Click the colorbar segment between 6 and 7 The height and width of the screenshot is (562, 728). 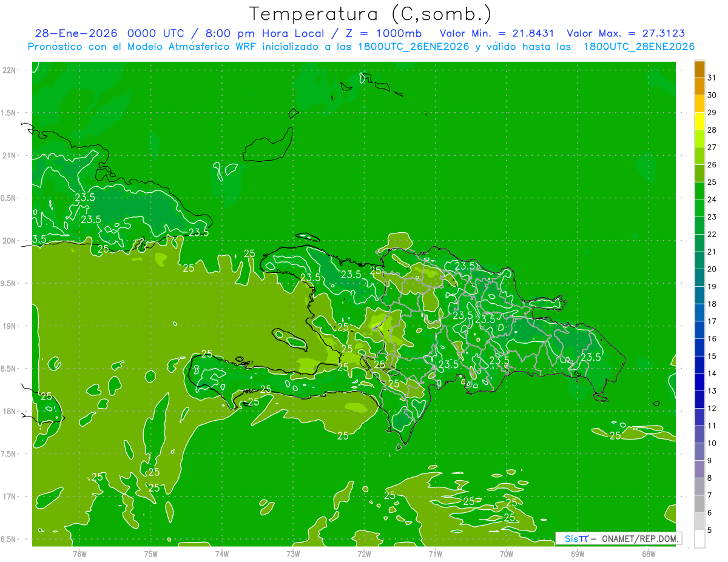(x=699, y=504)
